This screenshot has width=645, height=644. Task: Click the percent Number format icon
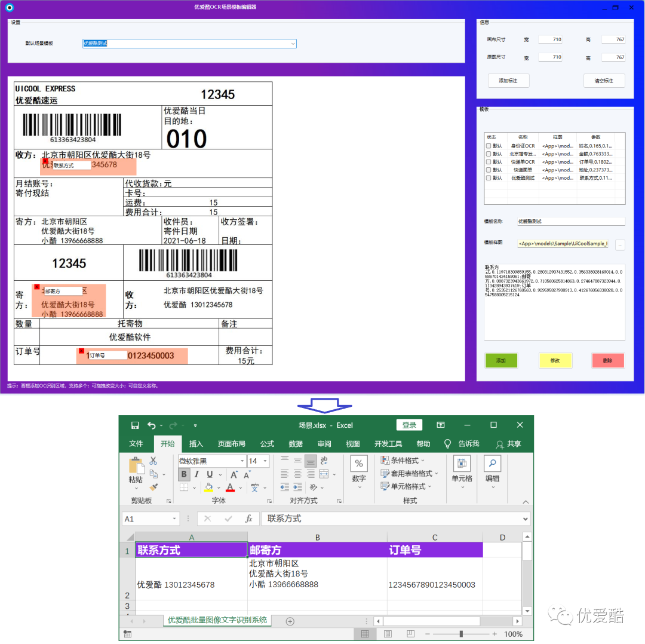coord(359,464)
